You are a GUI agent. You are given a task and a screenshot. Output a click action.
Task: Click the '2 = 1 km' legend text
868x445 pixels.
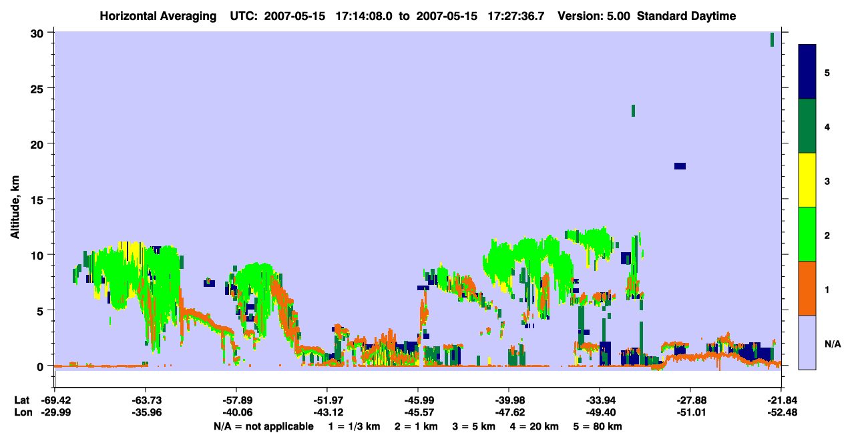point(417,426)
